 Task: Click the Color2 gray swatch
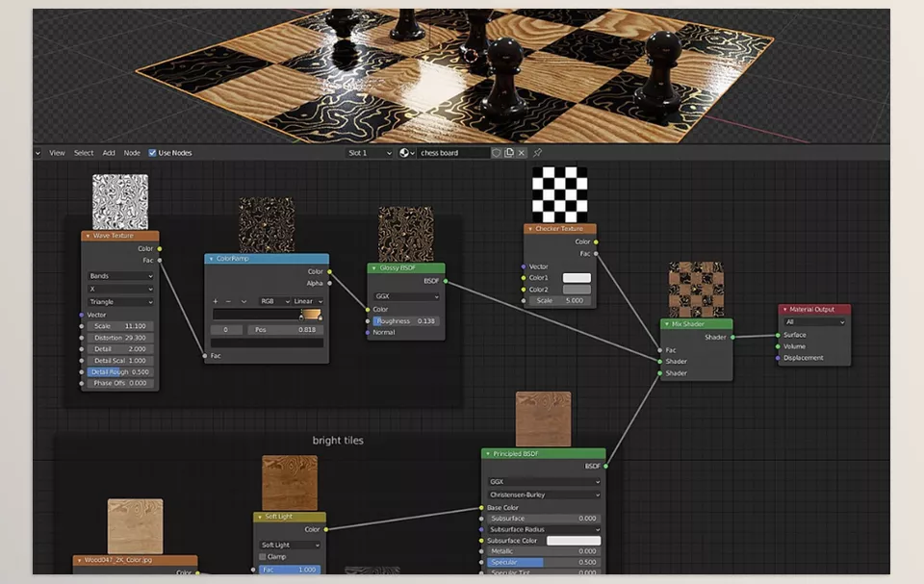tap(577, 290)
